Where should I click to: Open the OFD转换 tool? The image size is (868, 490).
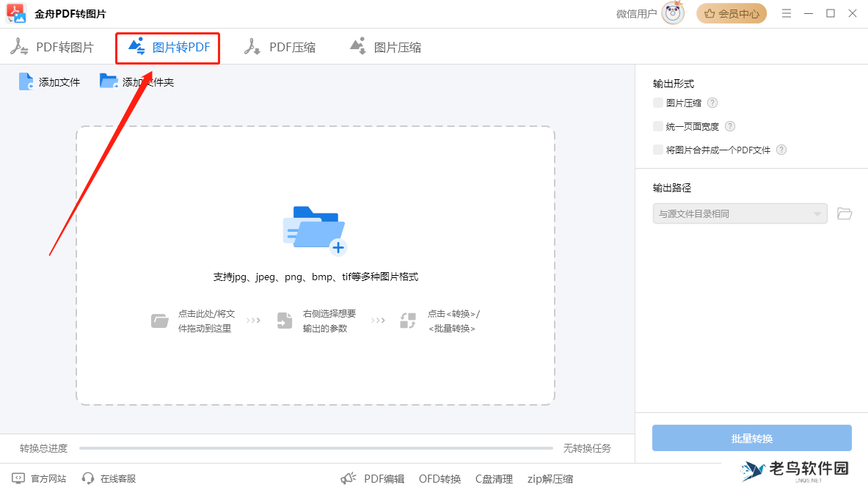click(439, 478)
